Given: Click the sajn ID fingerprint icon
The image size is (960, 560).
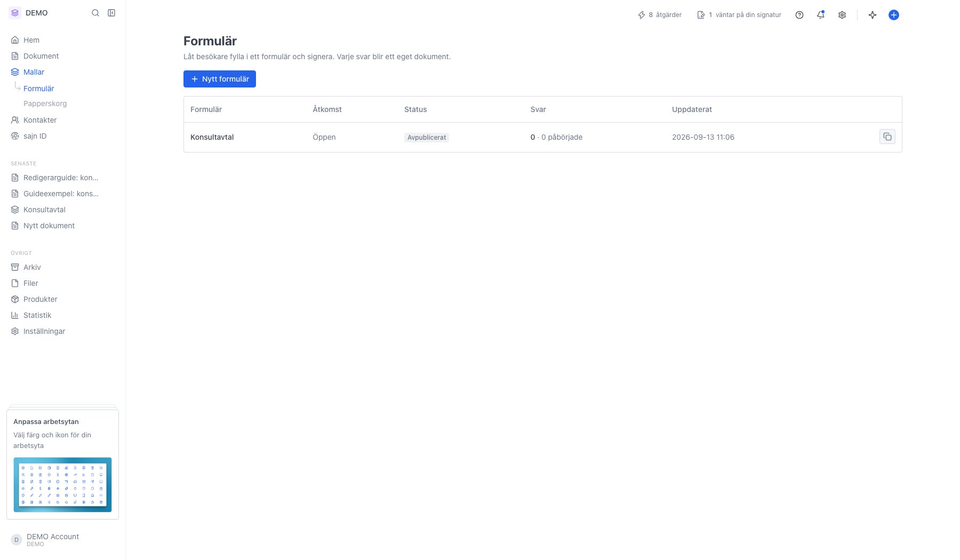Looking at the screenshot, I should pos(15,136).
